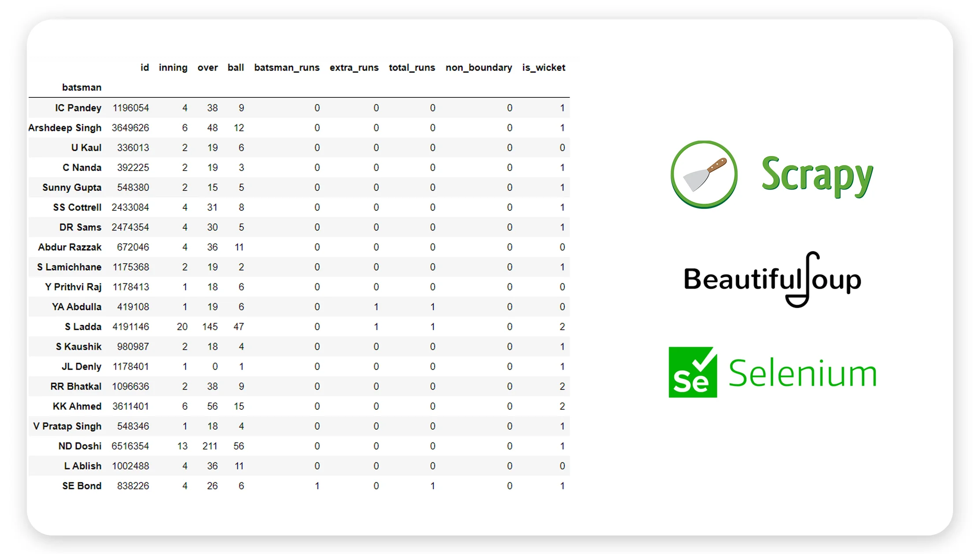Click id value 2474354
This screenshot has height=554, width=980.
[x=130, y=227]
